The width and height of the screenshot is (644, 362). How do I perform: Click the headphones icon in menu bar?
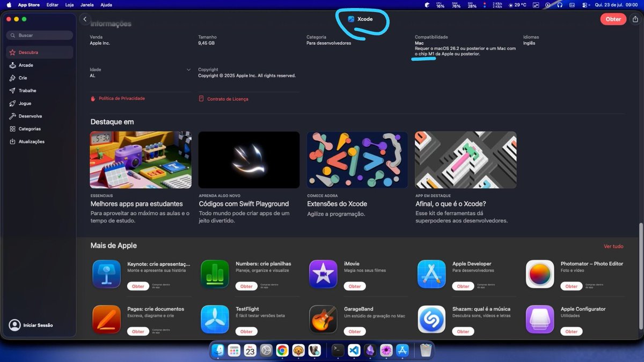559,5
